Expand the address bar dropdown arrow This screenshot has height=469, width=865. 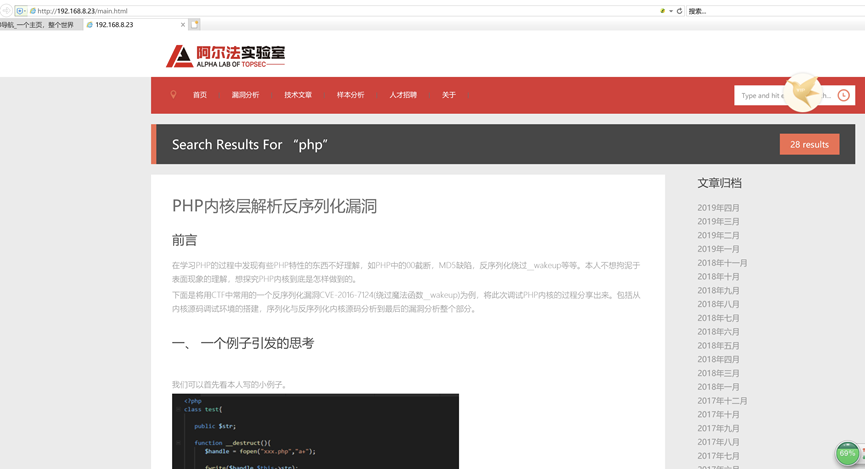coord(671,11)
